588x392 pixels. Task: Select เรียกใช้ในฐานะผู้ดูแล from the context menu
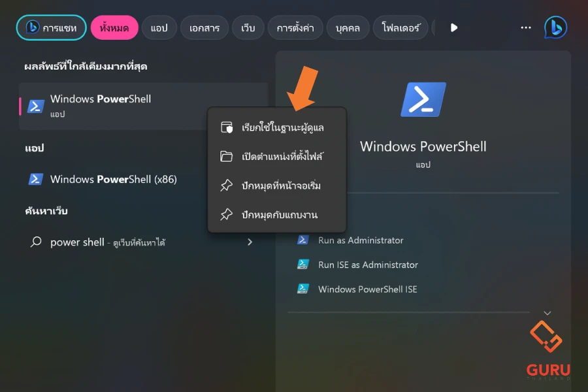pyautogui.click(x=282, y=127)
